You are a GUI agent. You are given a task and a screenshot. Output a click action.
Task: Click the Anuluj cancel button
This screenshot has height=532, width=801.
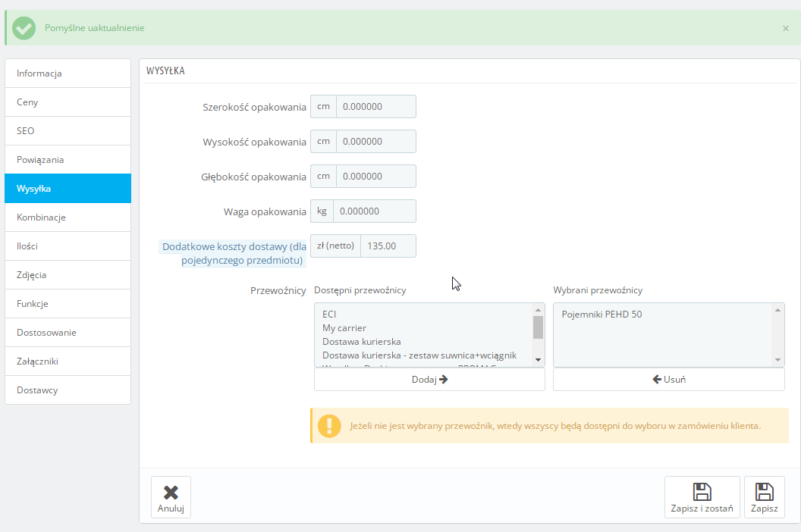click(x=171, y=497)
